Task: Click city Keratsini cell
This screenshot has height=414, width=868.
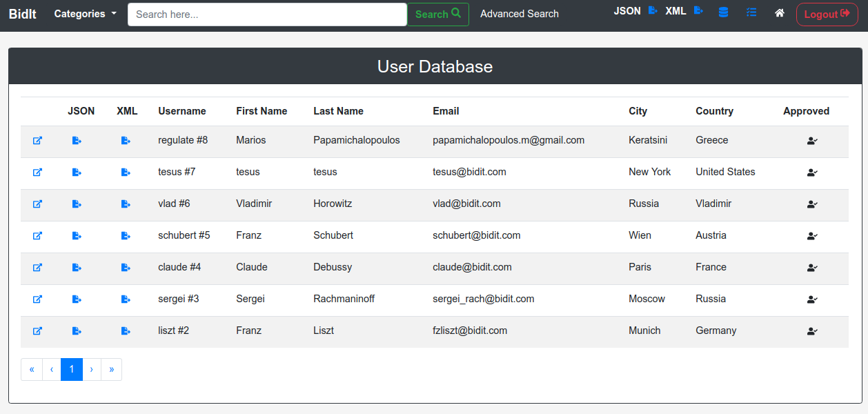Action: (648, 140)
